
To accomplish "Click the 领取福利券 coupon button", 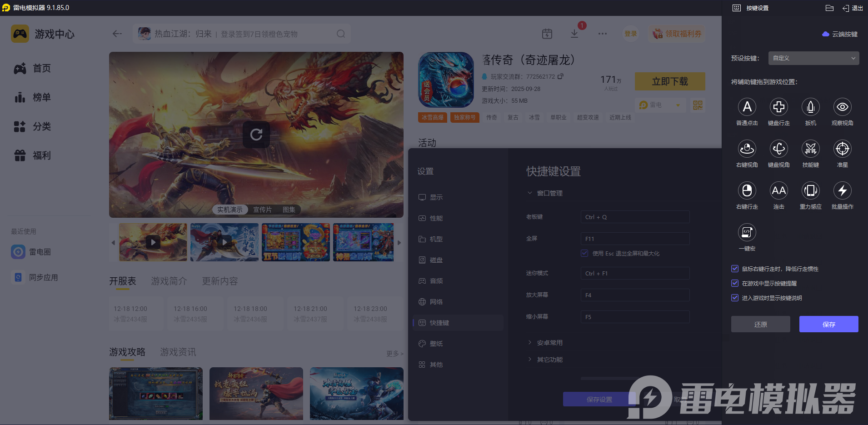I will click(677, 34).
